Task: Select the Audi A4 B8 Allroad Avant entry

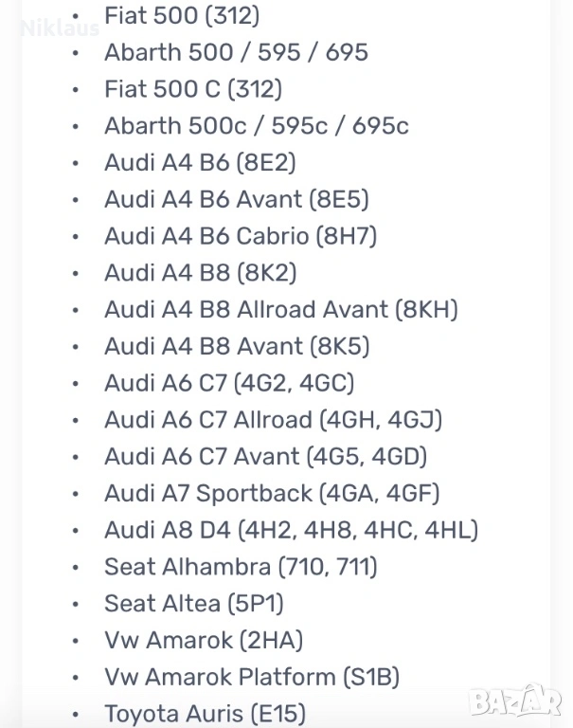Action: pos(280,310)
